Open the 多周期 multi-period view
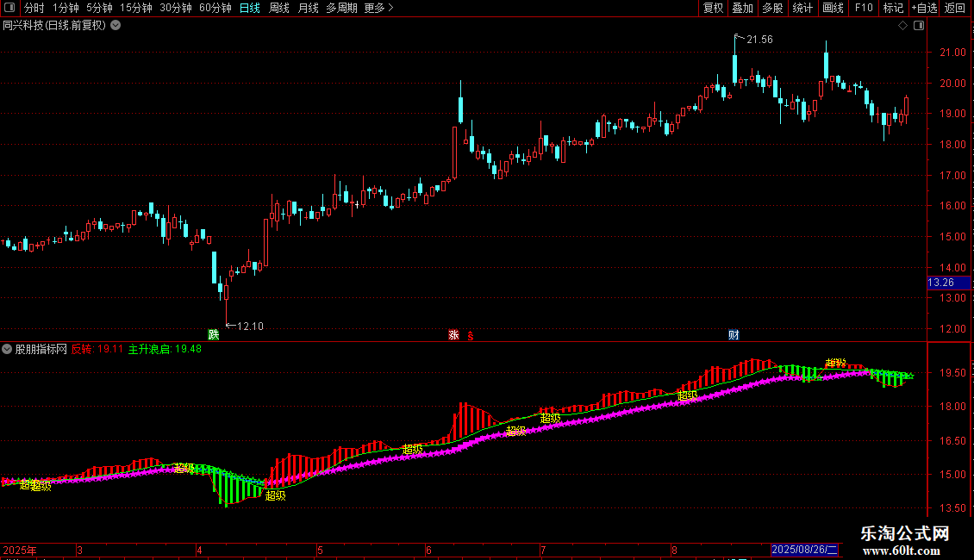Screen dimensions: 974x560 tap(341, 8)
